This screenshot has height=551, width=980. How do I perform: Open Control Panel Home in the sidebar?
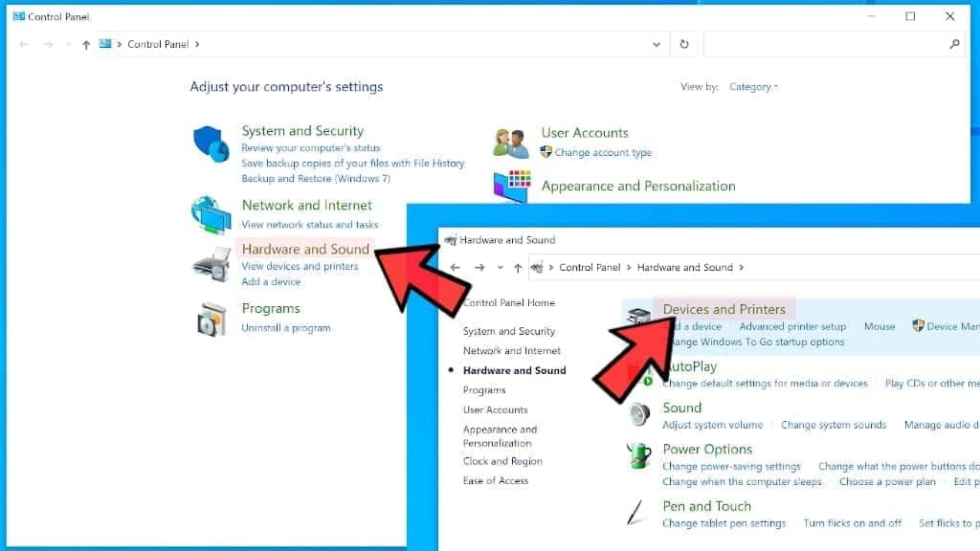(509, 303)
